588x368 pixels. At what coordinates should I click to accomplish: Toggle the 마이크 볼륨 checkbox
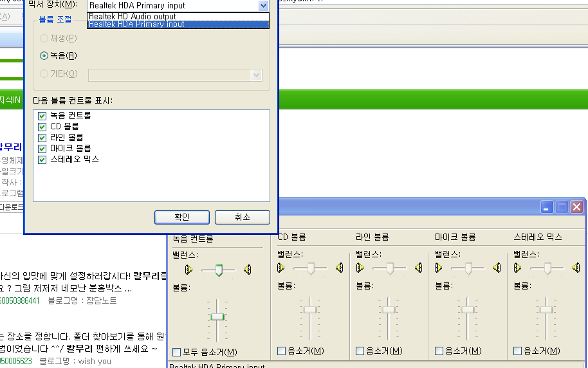(x=42, y=149)
